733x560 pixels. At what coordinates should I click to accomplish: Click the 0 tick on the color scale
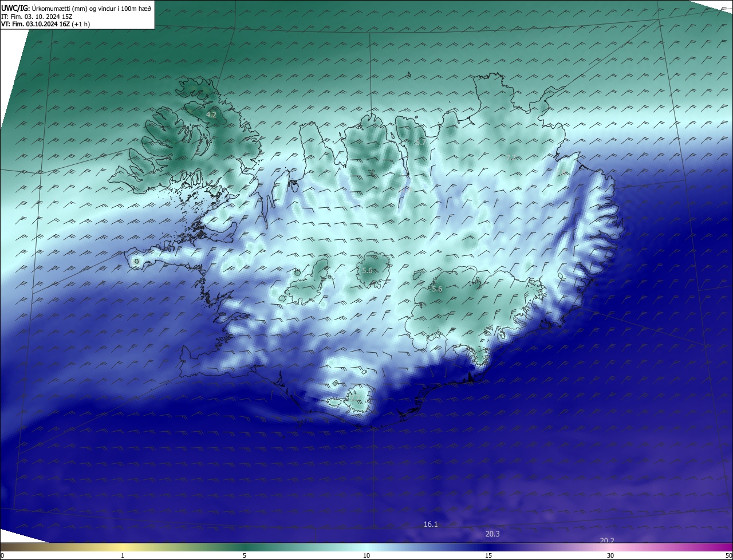click(x=2, y=555)
